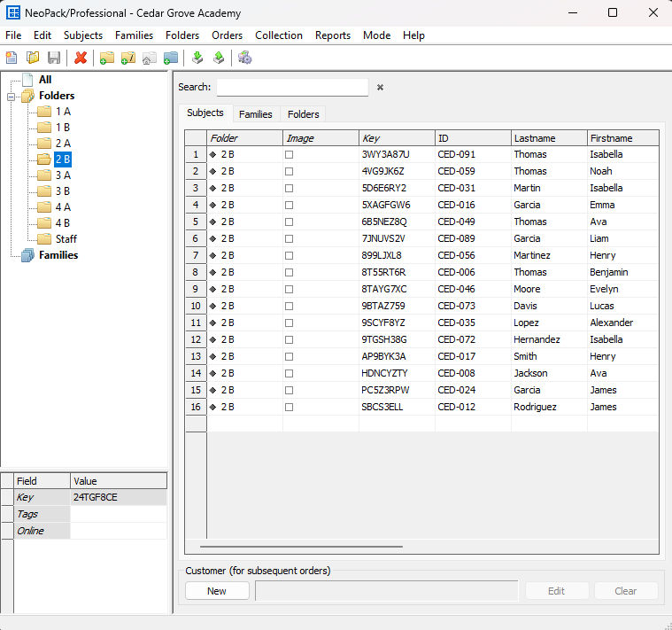The image size is (672, 630).
Task: Select the Staff folder in tree
Action: tap(66, 239)
